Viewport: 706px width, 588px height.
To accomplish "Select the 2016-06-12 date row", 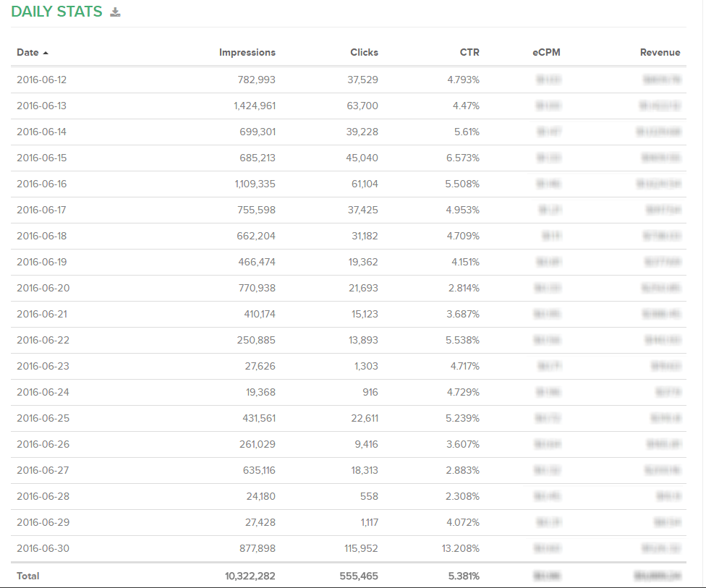I will (x=42, y=80).
